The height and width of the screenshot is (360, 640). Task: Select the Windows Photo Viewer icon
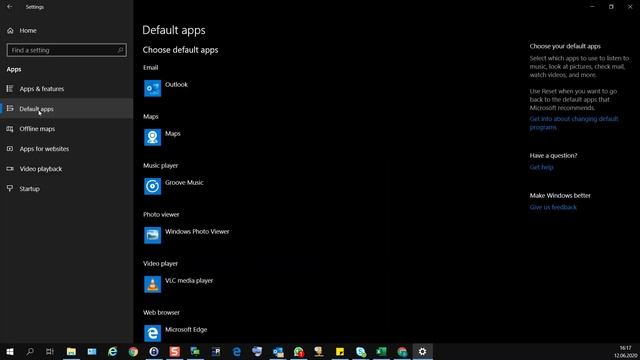point(152,236)
